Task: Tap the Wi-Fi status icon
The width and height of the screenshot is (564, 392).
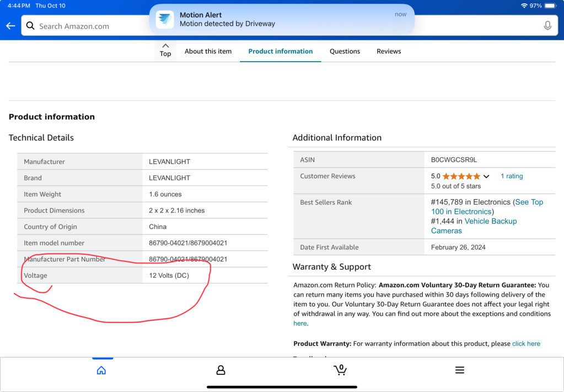Action: pyautogui.click(x=524, y=6)
